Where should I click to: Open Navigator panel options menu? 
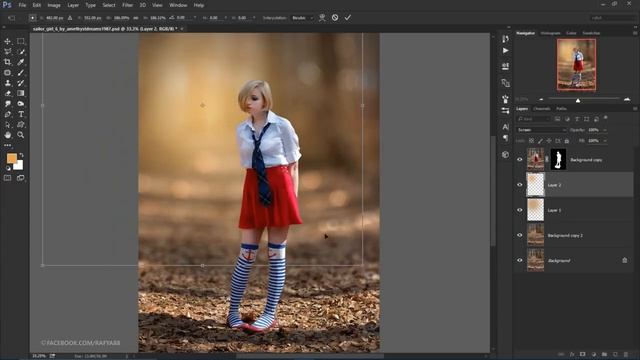click(x=635, y=33)
